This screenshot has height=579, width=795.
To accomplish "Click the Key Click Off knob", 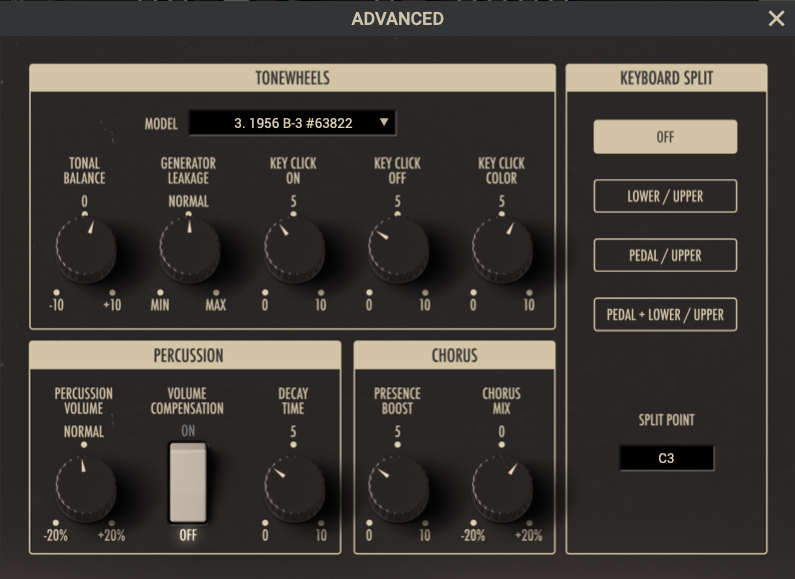I will pyautogui.click(x=398, y=249).
